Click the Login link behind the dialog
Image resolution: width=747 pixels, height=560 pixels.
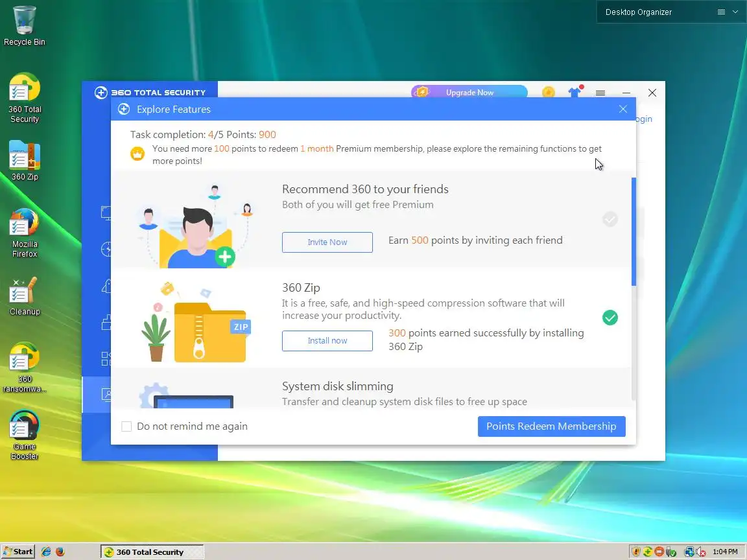[x=644, y=119]
